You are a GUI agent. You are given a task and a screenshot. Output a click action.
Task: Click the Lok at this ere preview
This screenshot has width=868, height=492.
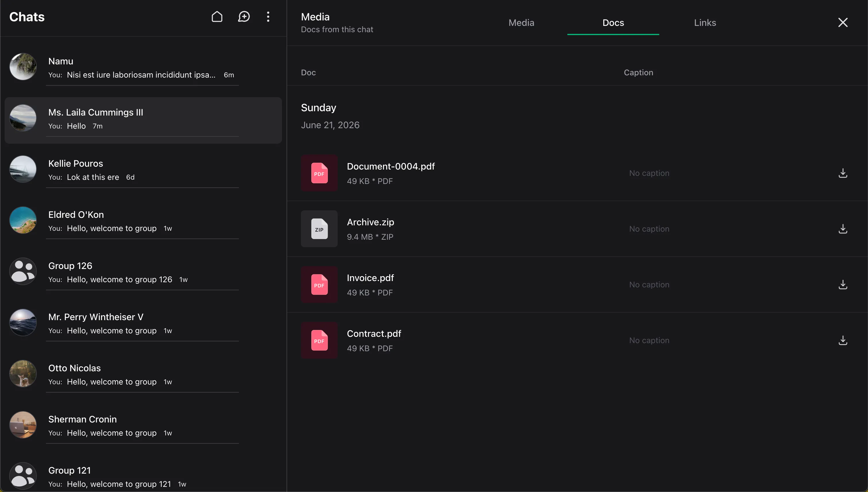[x=93, y=177]
